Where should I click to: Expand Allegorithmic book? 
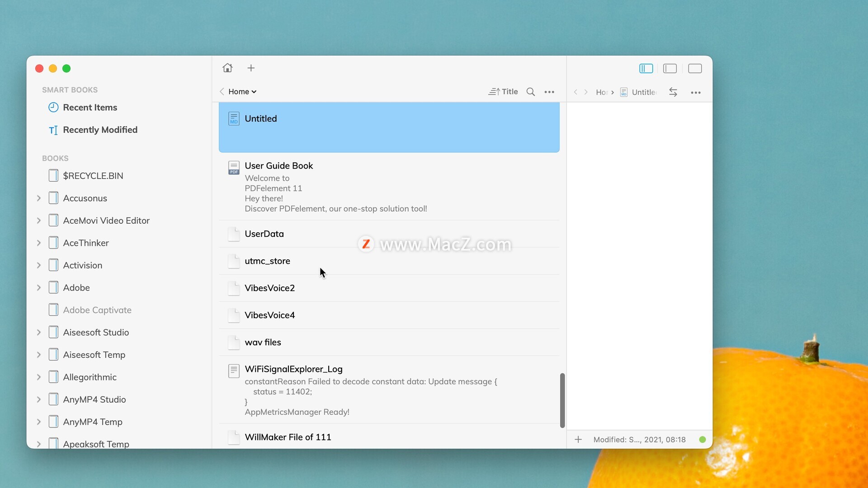click(x=39, y=377)
